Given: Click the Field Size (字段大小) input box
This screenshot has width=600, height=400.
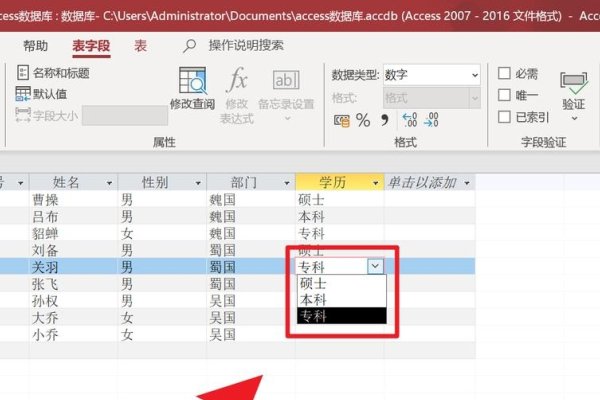Looking at the screenshot, I should pyautogui.click(x=125, y=115).
